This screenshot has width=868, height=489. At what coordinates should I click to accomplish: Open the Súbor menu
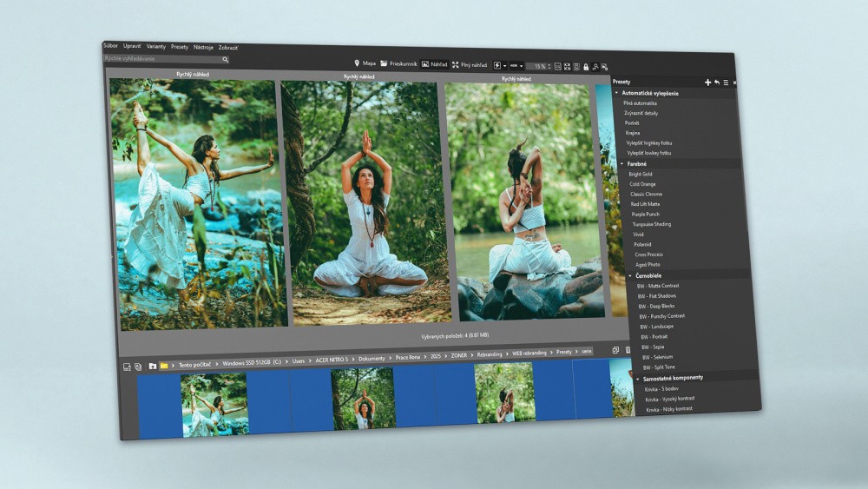click(110, 45)
